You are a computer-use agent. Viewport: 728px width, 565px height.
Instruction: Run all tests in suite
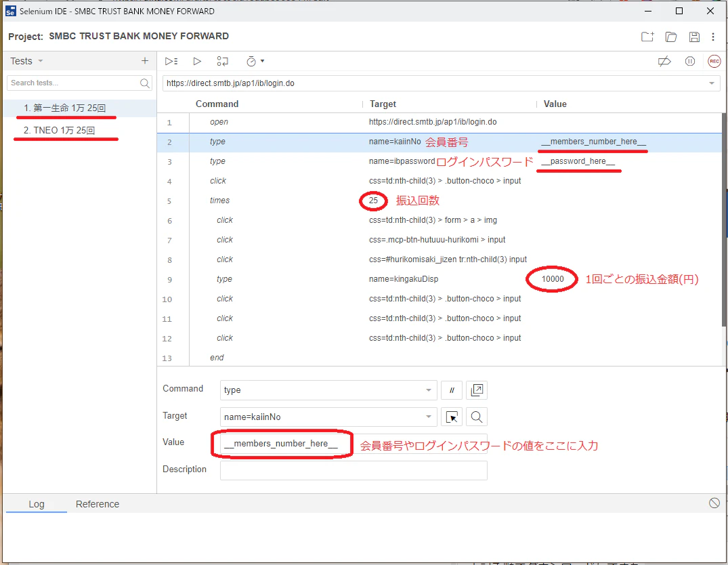171,62
